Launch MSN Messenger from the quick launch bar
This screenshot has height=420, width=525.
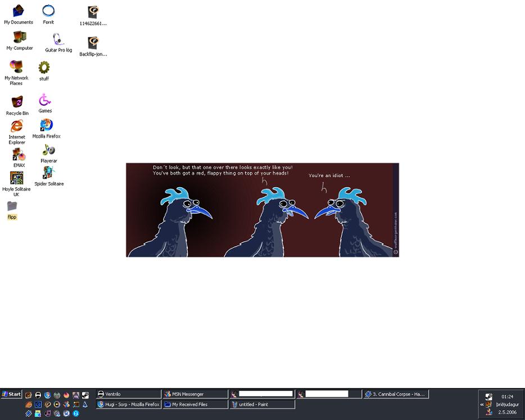click(x=66, y=404)
